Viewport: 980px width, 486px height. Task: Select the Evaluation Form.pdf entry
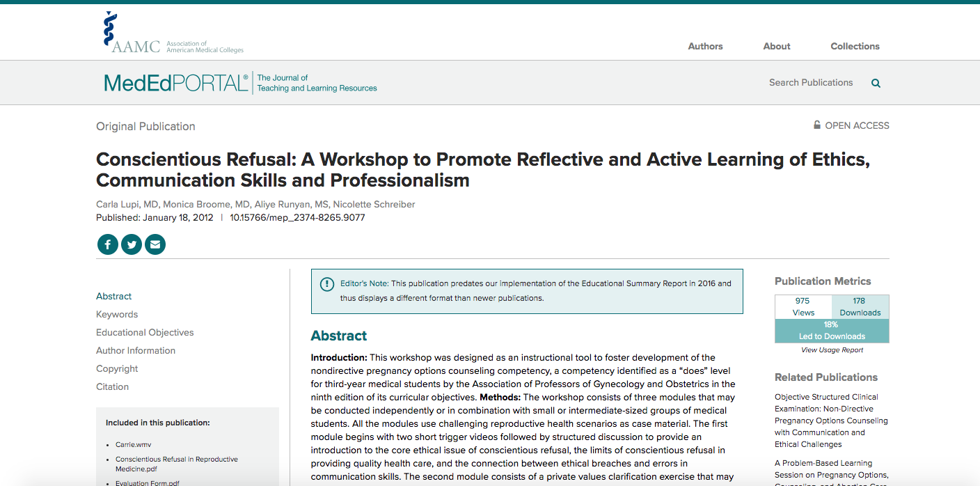point(147,483)
